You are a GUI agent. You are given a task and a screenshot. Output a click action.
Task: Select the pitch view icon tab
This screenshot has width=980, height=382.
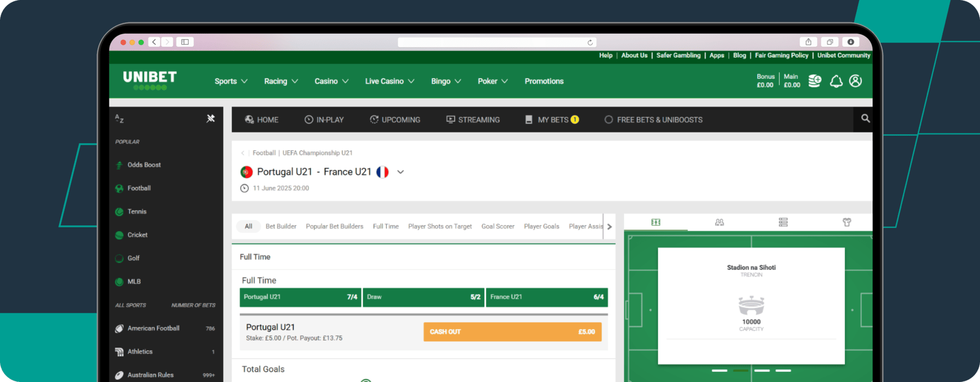(x=656, y=222)
